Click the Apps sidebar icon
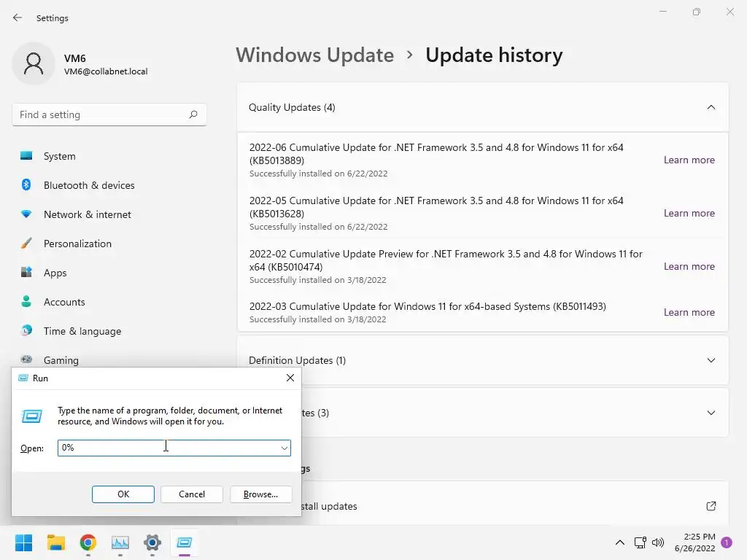The image size is (747, 560). point(26,273)
